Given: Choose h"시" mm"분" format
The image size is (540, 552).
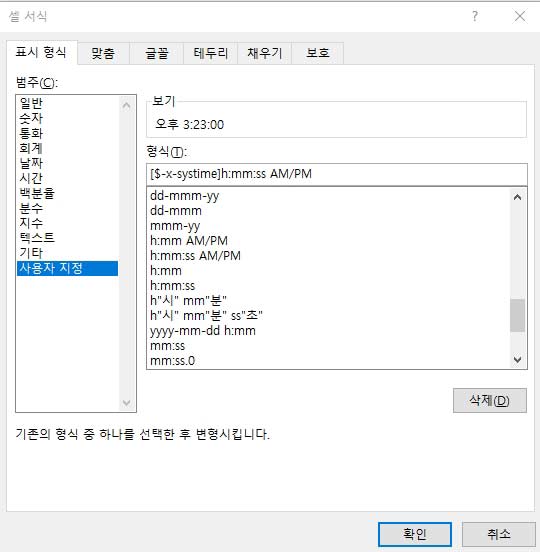Looking at the screenshot, I should (x=328, y=301).
